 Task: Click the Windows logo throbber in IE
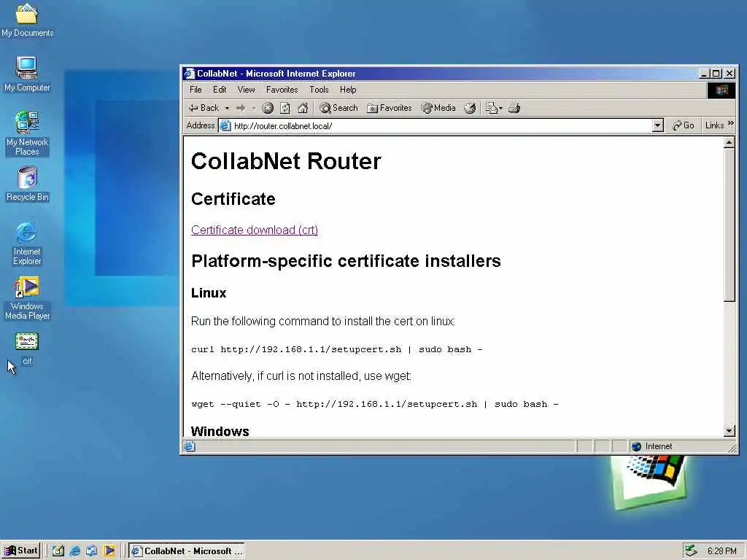tap(721, 90)
